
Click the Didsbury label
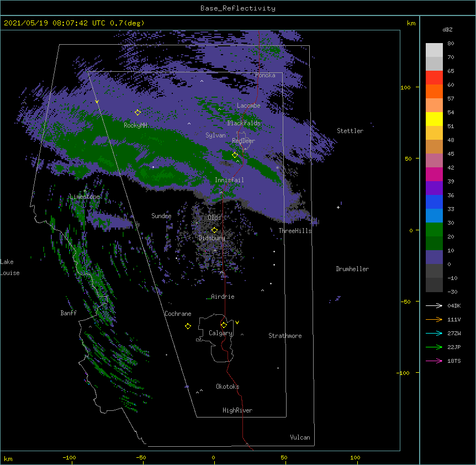click(x=212, y=238)
